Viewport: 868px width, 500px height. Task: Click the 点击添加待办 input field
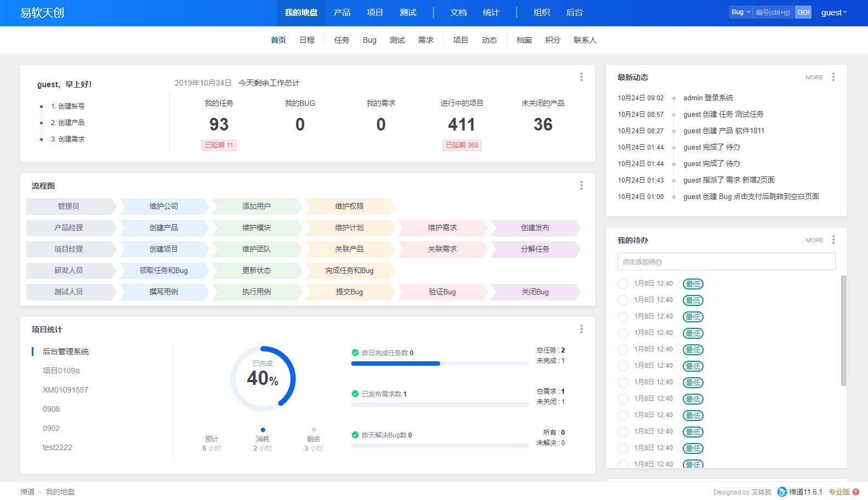pos(726,262)
